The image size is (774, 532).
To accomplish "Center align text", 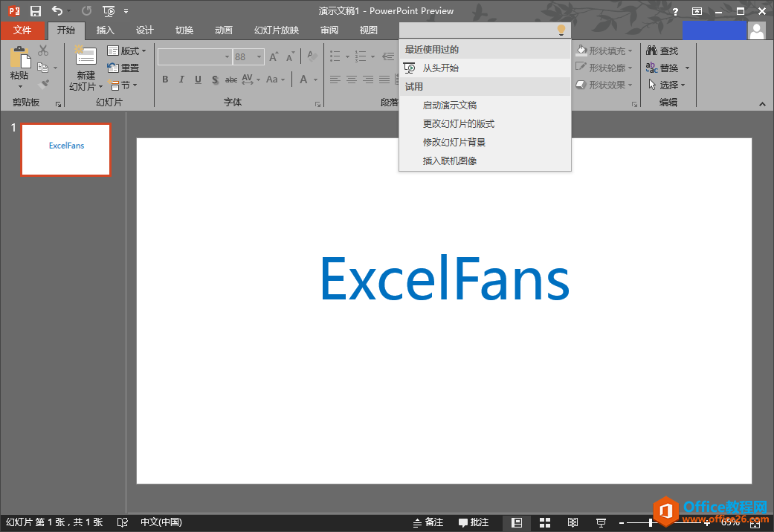I will coord(352,80).
